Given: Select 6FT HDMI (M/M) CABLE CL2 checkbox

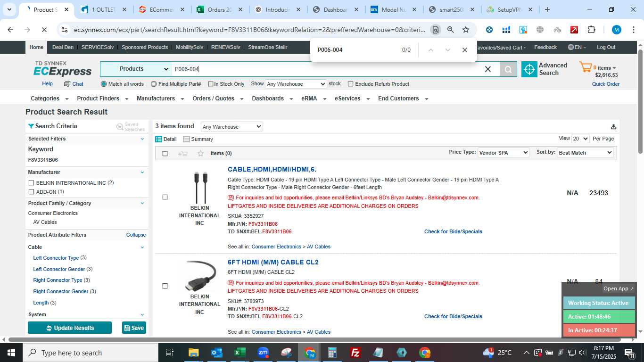Looking at the screenshot, I should 165,286.
